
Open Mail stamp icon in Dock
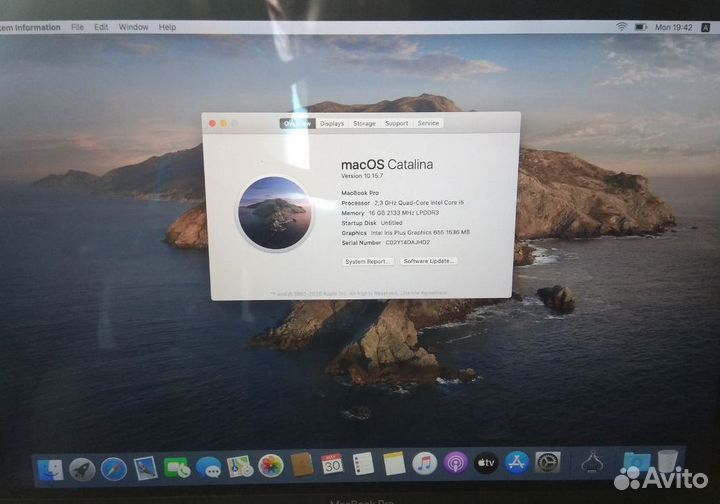(x=145, y=469)
